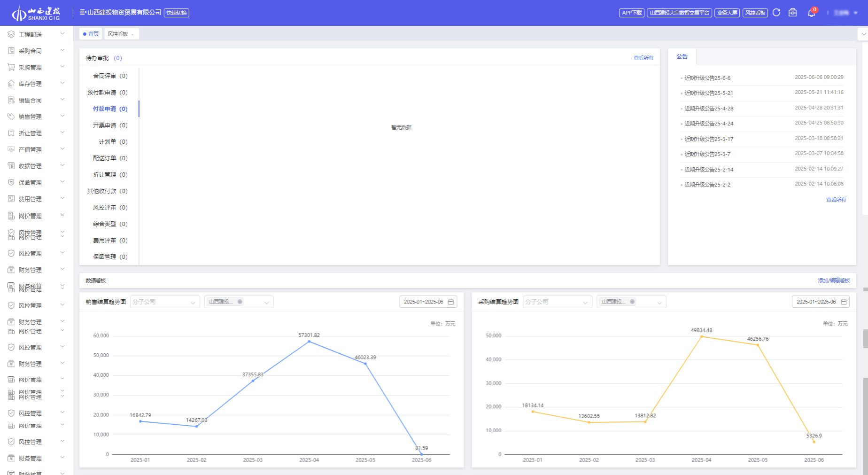
Task: Click the SHANXI CIG logo
Action: 36,13
